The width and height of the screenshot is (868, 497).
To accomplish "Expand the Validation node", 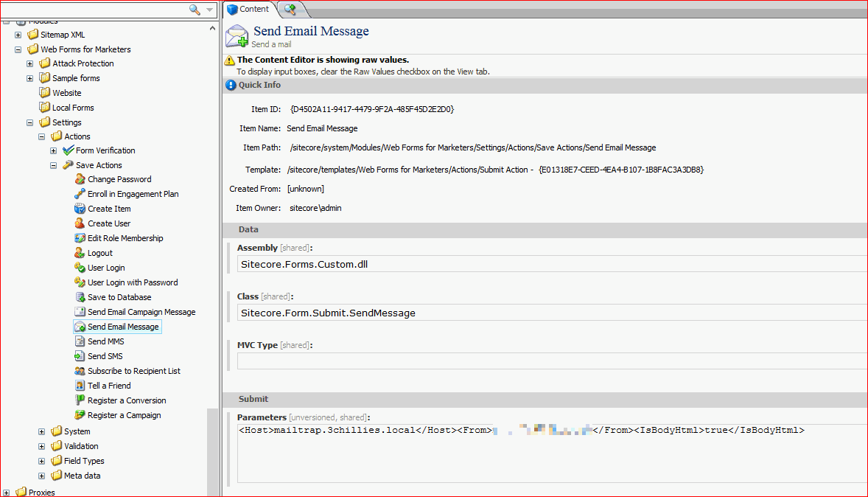I will coord(41,446).
